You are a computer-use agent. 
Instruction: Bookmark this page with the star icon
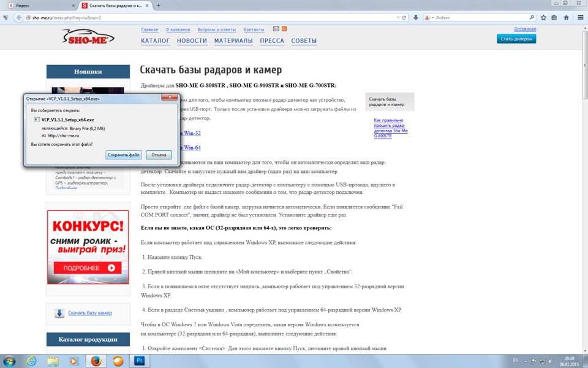543,18
